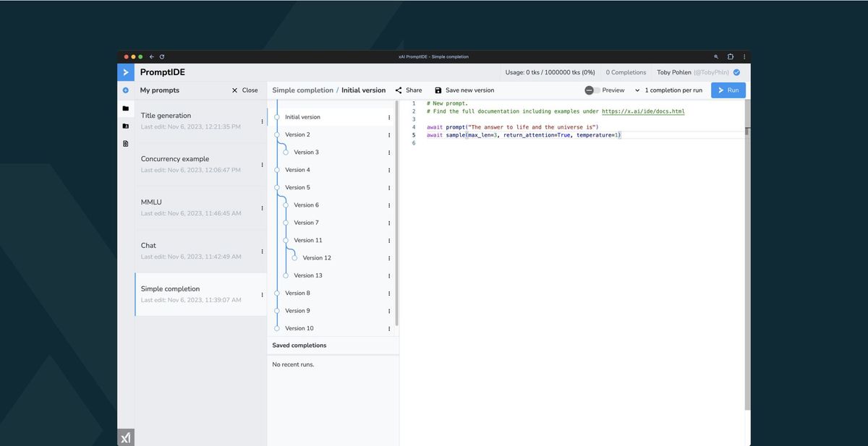The width and height of the screenshot is (868, 446).
Task: Select Version 2 in version tree
Action: click(x=297, y=134)
